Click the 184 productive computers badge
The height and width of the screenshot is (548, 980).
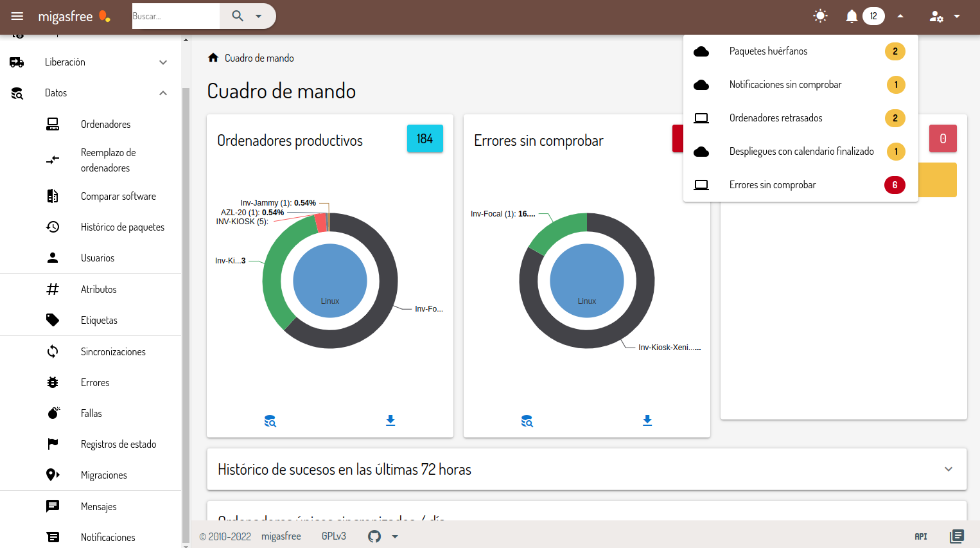tap(425, 139)
